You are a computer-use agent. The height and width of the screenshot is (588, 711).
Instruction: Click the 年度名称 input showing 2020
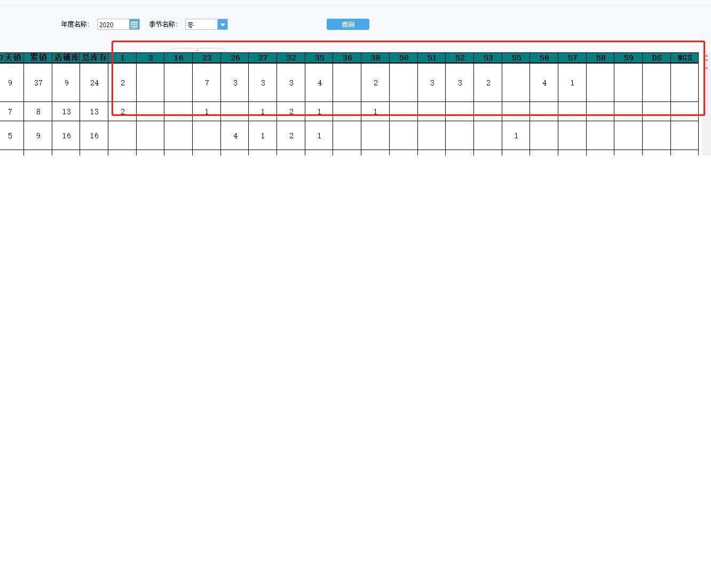pyautogui.click(x=113, y=25)
